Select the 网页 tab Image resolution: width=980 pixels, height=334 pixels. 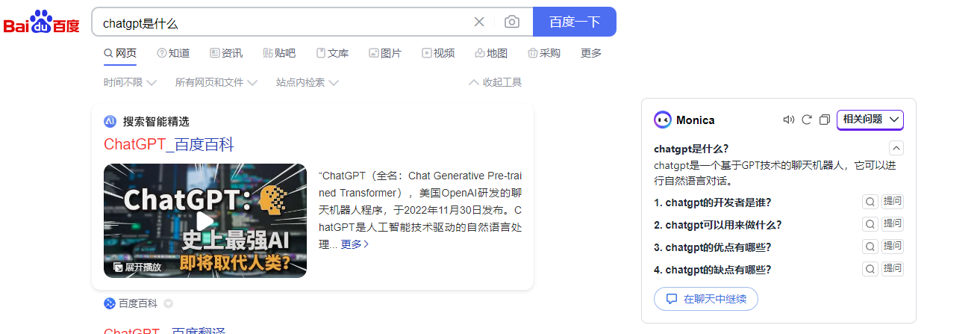tap(120, 53)
